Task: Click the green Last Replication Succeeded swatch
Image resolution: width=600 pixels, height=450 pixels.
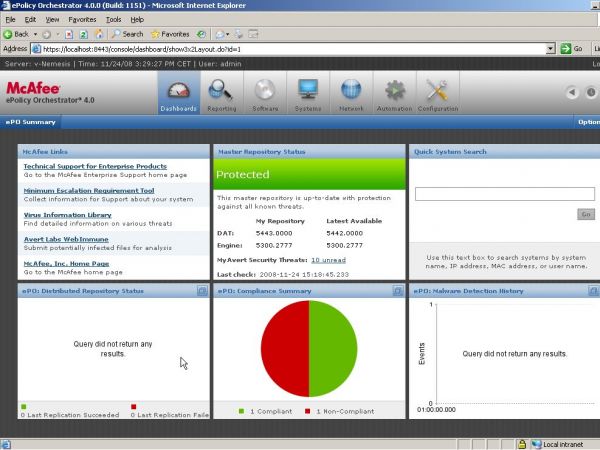Action: coord(24,406)
